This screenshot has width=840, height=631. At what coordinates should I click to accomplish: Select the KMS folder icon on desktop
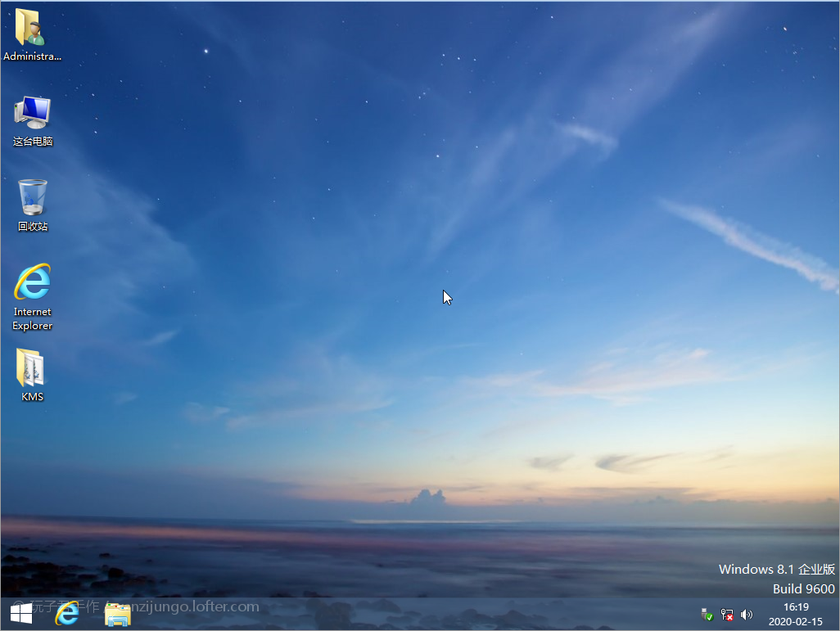(x=32, y=368)
